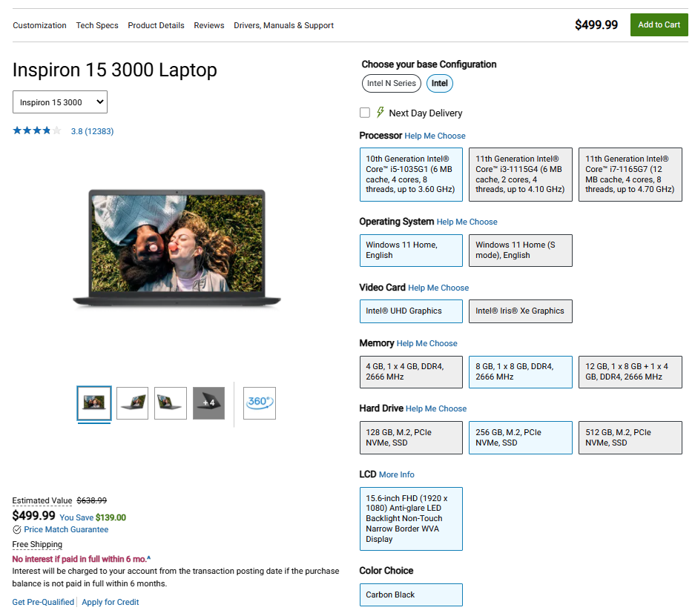Select the Intel N Series base configuration
This screenshot has width=695, height=616.
(391, 83)
